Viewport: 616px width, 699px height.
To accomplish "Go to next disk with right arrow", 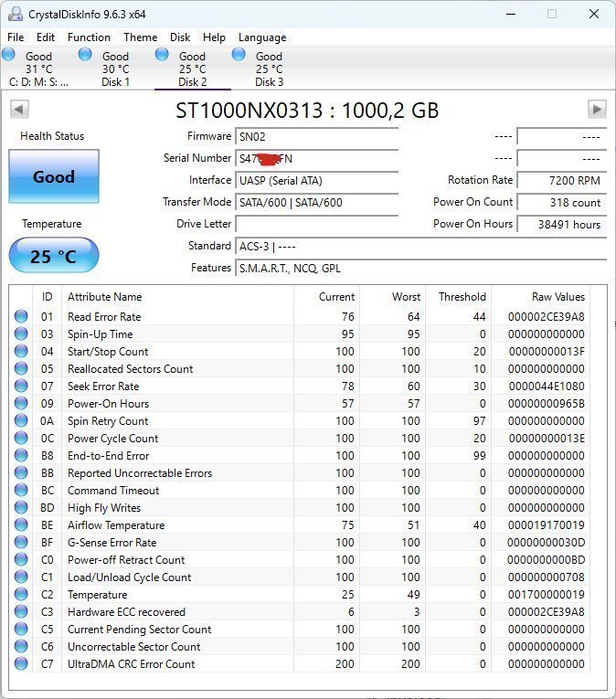I will [x=597, y=109].
